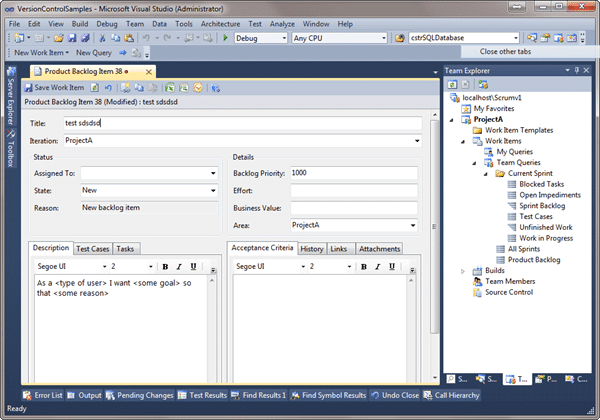Viewport: 600px width, 420px height.
Task: Open the cstrSQLDatabase find combo box
Action: (x=515, y=38)
